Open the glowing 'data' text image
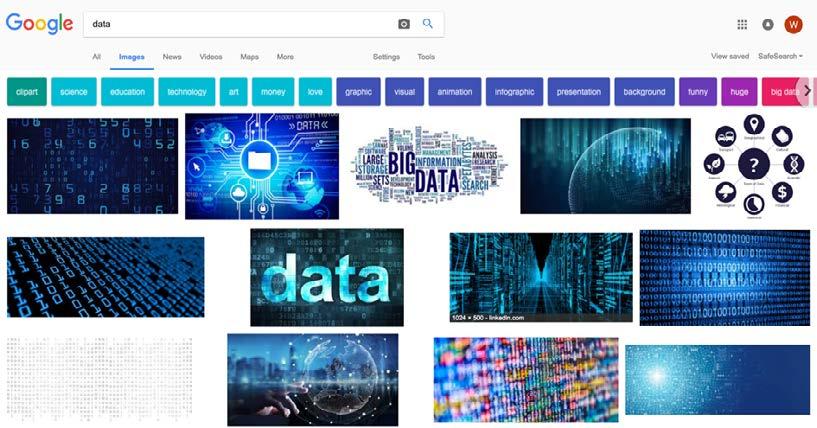This screenshot has height=428, width=817. click(327, 277)
